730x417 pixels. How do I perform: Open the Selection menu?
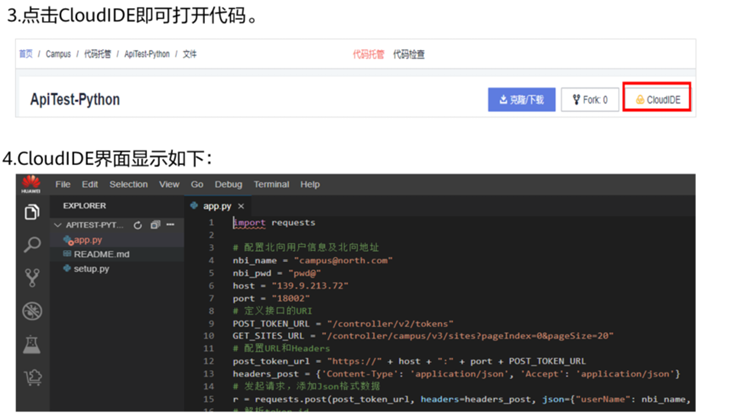click(x=128, y=184)
